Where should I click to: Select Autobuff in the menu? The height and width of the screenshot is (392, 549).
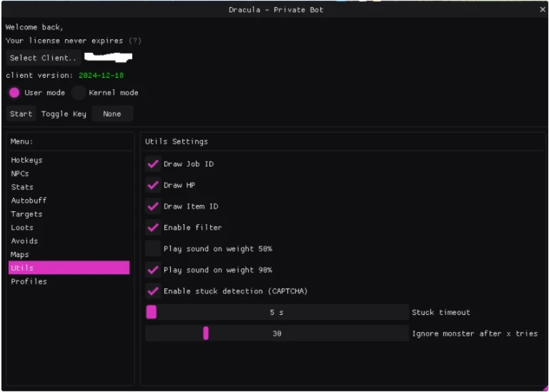pos(29,201)
